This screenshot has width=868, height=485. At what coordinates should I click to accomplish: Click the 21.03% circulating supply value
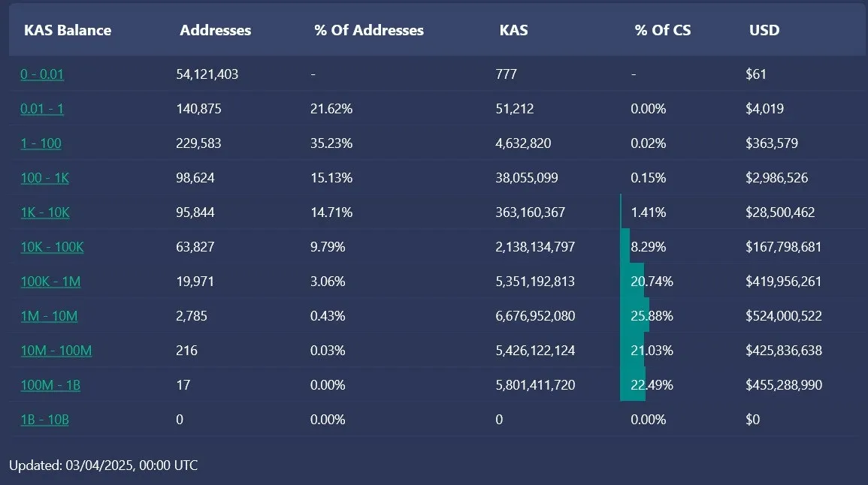tap(652, 351)
